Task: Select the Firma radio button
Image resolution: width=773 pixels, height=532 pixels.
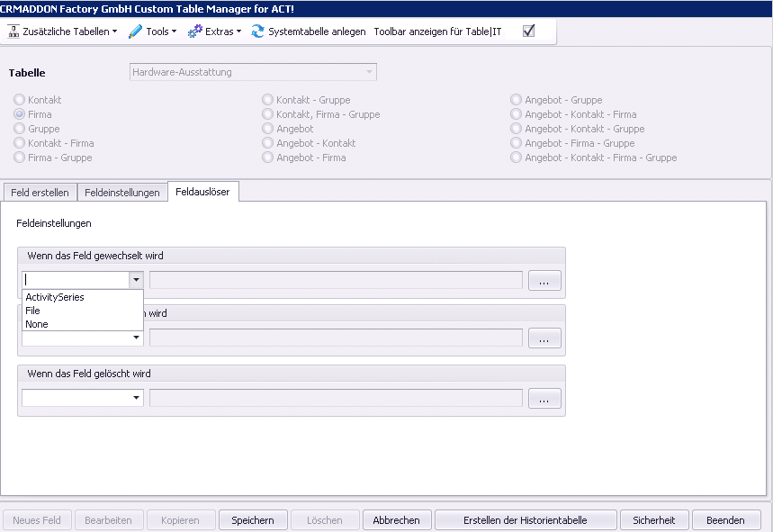Action: point(19,114)
